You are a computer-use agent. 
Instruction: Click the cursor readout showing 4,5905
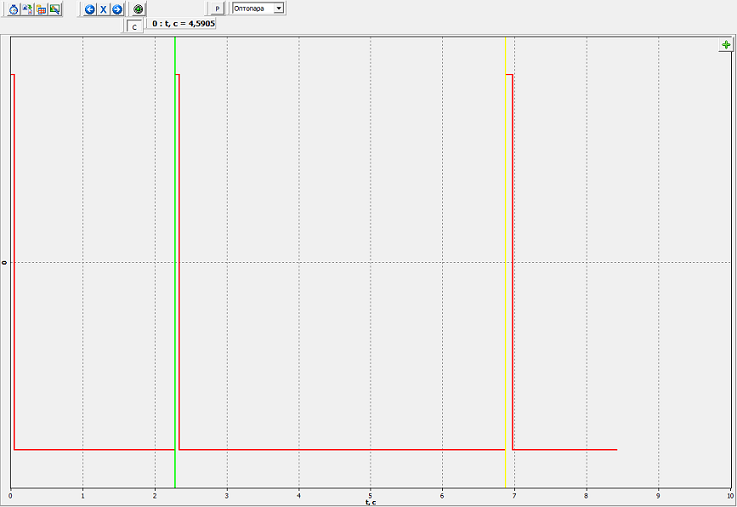click(x=182, y=22)
